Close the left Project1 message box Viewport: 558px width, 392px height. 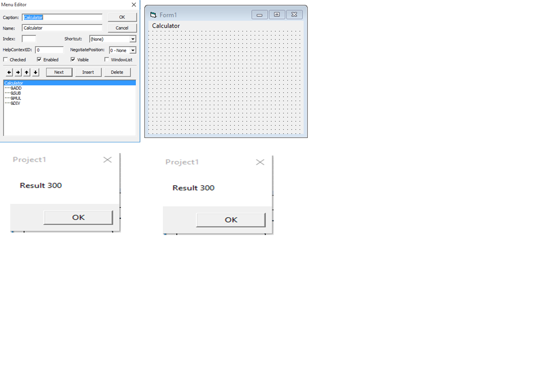(x=107, y=160)
